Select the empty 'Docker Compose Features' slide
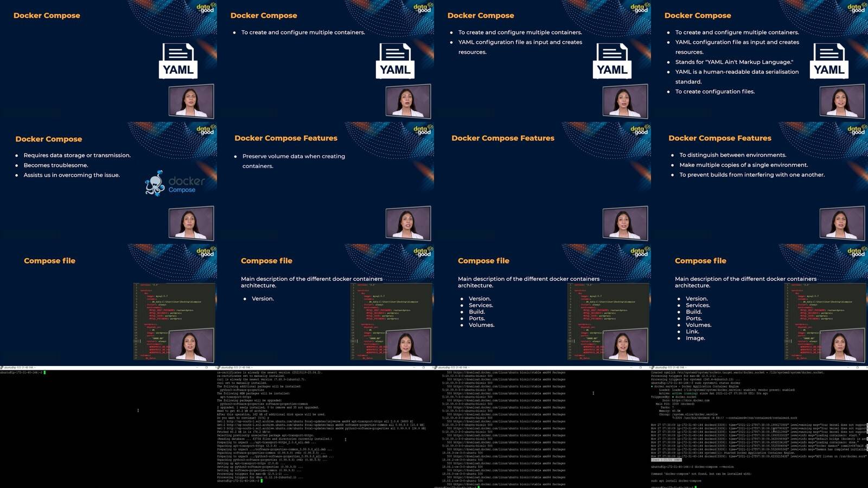Viewport: 868px width, 488px height. pos(542,183)
